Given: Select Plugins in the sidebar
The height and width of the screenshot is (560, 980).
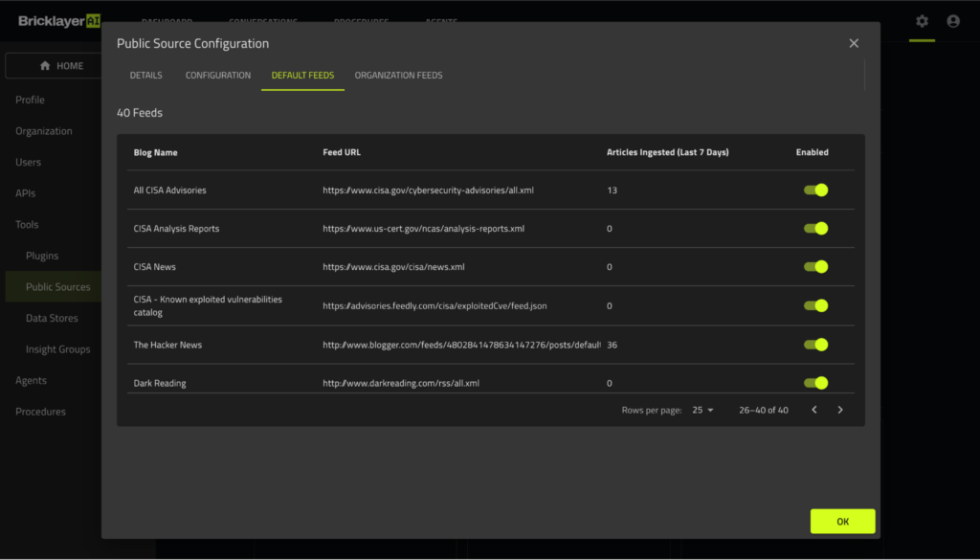Looking at the screenshot, I should (x=42, y=256).
